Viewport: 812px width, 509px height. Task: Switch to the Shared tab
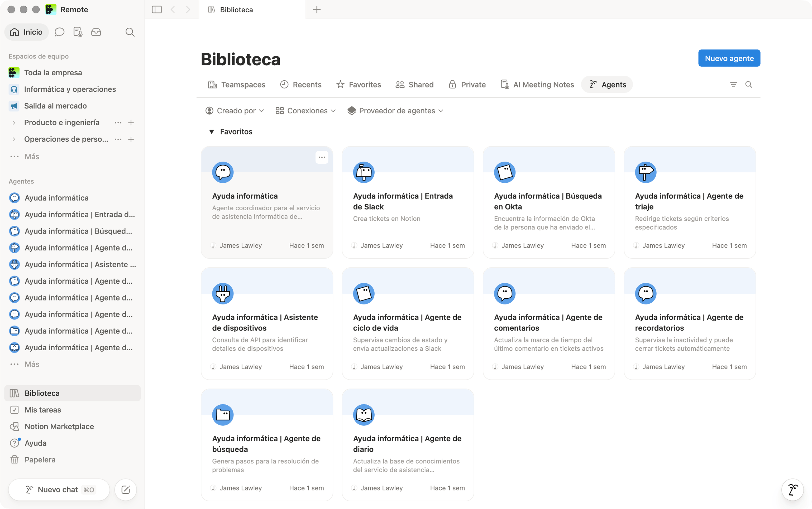coord(415,85)
